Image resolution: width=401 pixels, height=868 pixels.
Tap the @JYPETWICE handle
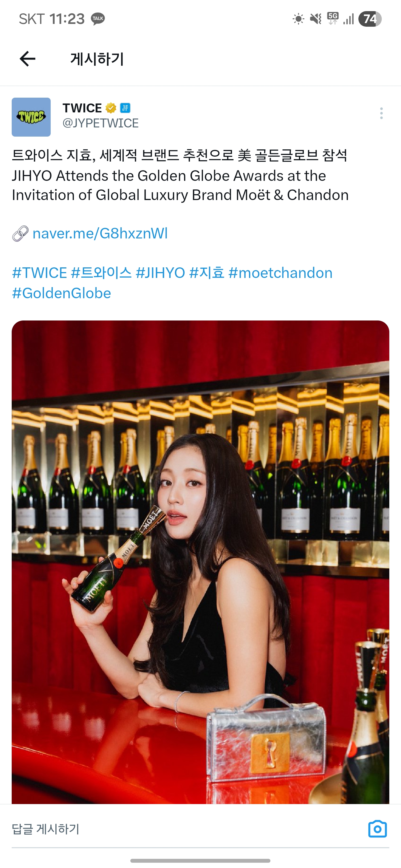101,123
